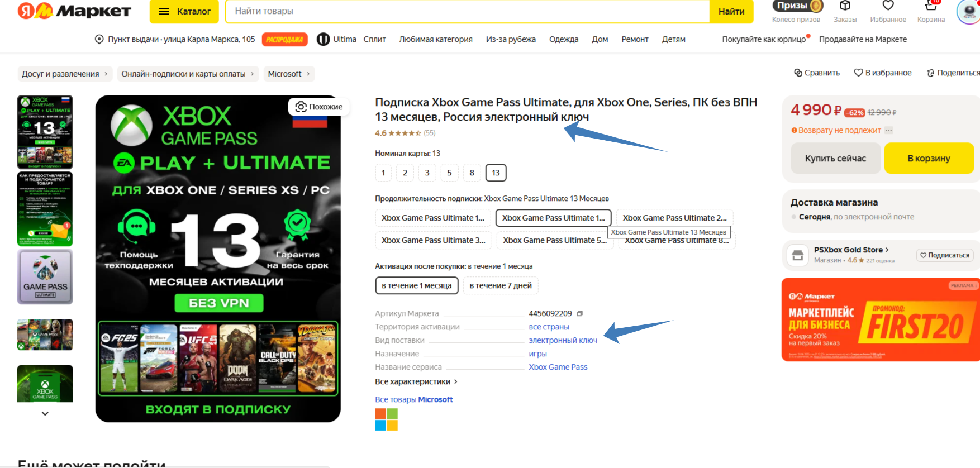Choose activation в течение 7 дней
The image size is (980, 468).
pyautogui.click(x=501, y=285)
